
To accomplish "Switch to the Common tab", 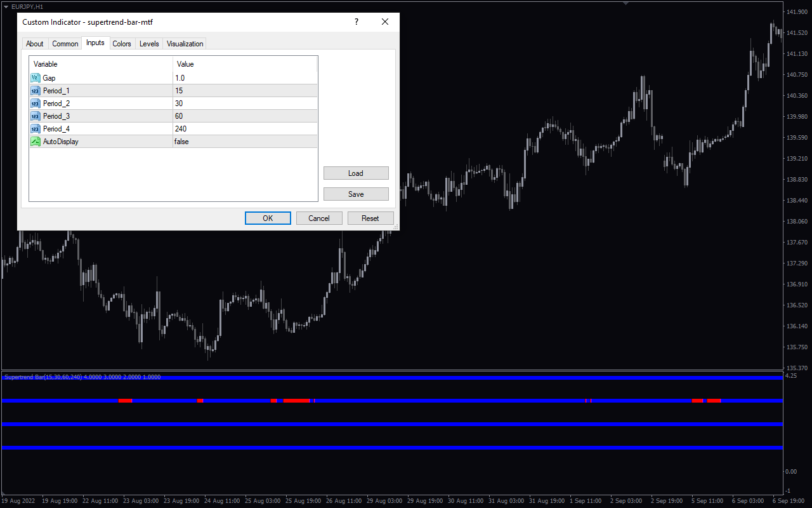I will (65, 44).
